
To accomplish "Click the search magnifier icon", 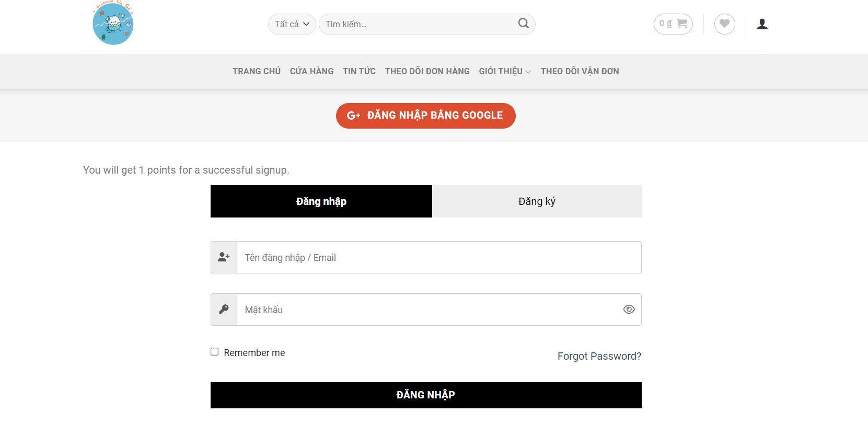I will tap(523, 24).
